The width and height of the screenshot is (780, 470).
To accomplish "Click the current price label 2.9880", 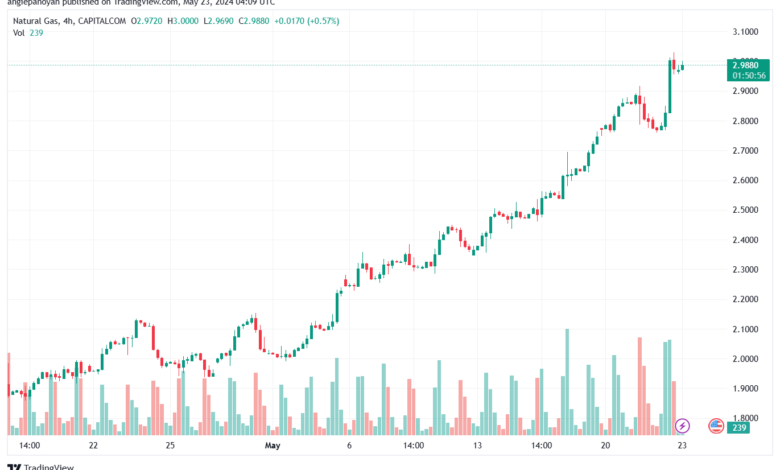I will 748,65.
